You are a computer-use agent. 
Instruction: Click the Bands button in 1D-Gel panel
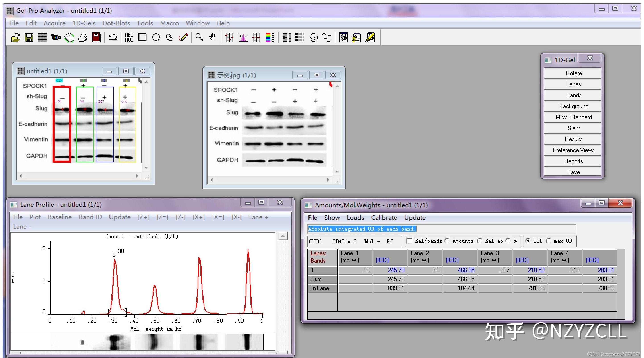tap(573, 95)
